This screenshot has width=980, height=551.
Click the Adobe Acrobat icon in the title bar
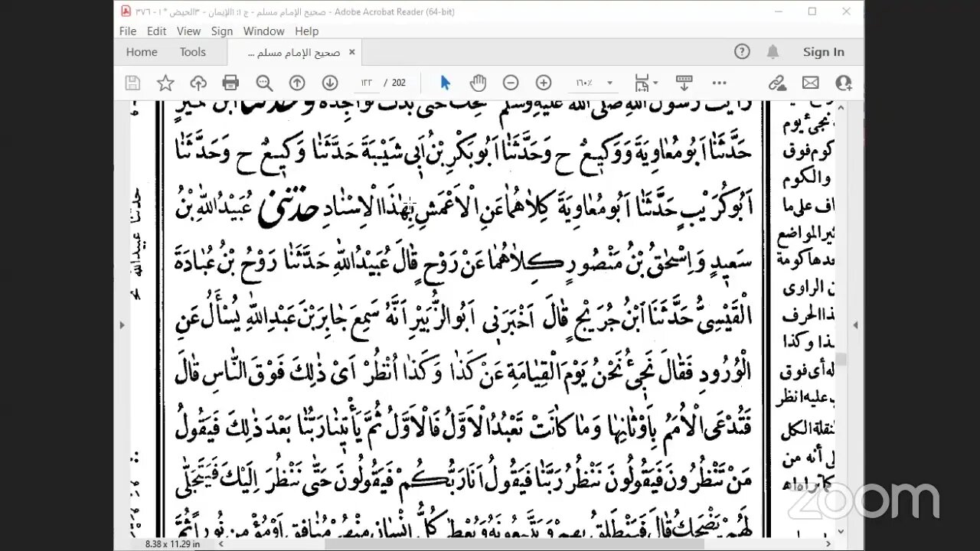126,11
